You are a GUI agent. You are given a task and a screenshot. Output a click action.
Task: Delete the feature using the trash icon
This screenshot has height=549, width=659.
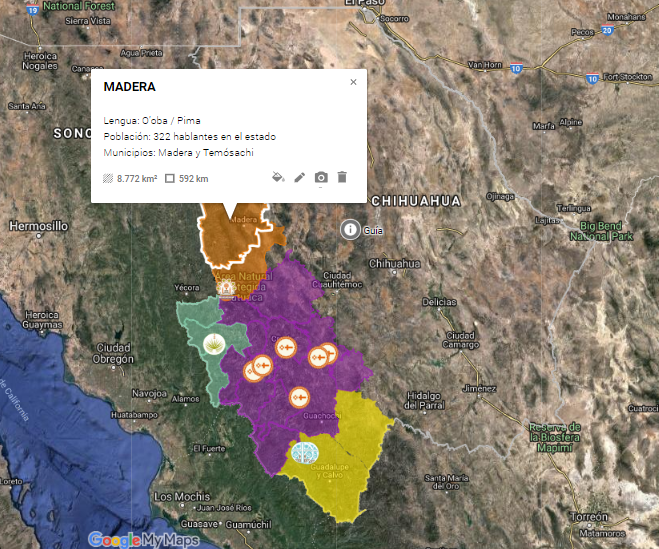pos(342,177)
